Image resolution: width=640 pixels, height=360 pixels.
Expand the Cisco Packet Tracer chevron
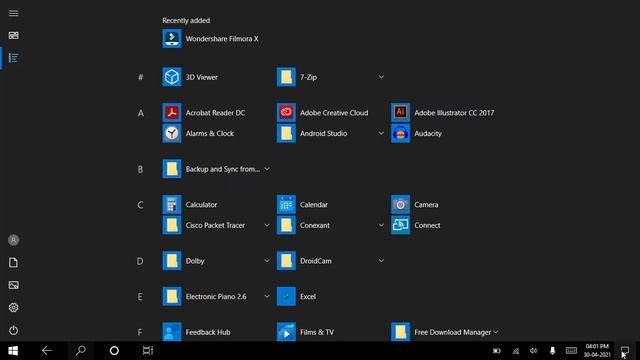tap(267, 225)
